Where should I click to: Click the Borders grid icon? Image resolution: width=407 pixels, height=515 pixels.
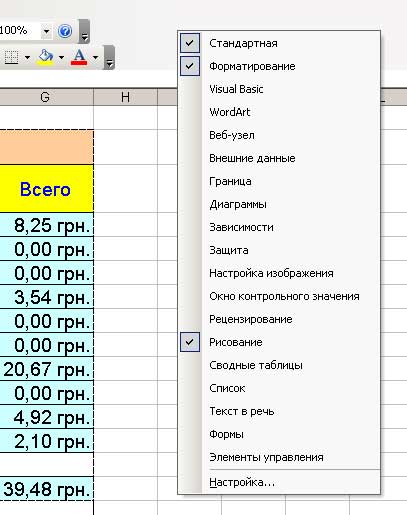pyautogui.click(x=11, y=57)
